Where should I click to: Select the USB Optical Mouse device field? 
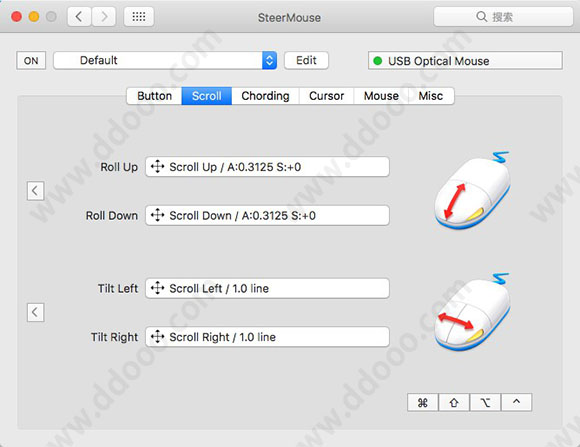tap(465, 61)
